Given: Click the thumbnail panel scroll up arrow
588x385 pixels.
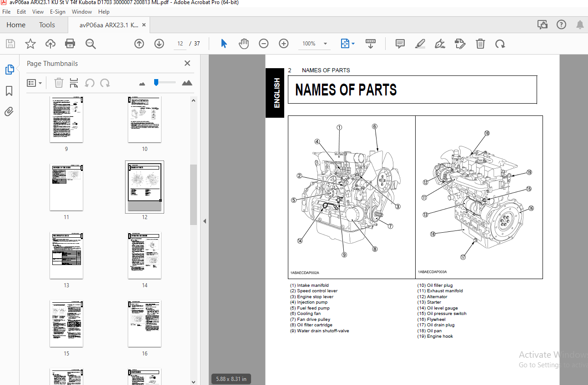Looking at the screenshot, I should click(193, 100).
